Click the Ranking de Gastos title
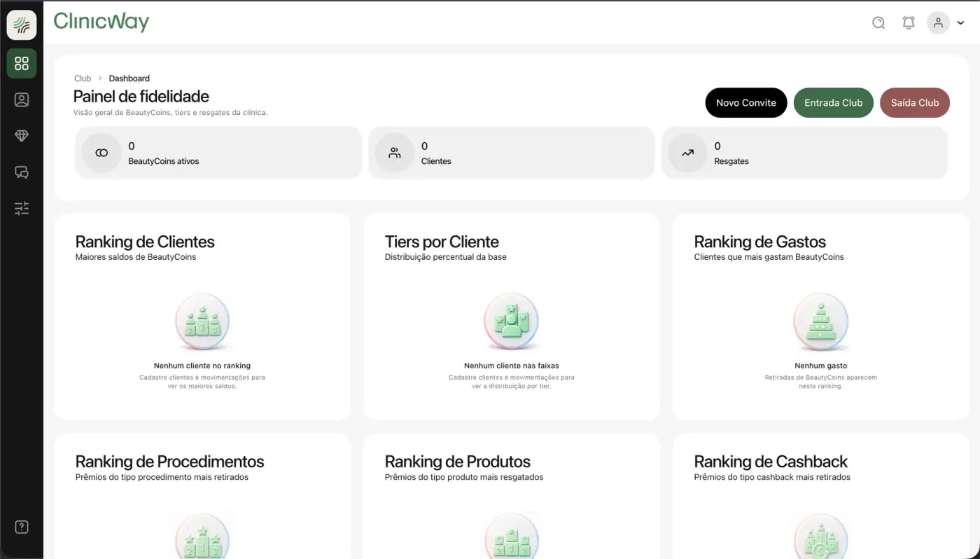Image resolution: width=980 pixels, height=559 pixels. click(760, 242)
